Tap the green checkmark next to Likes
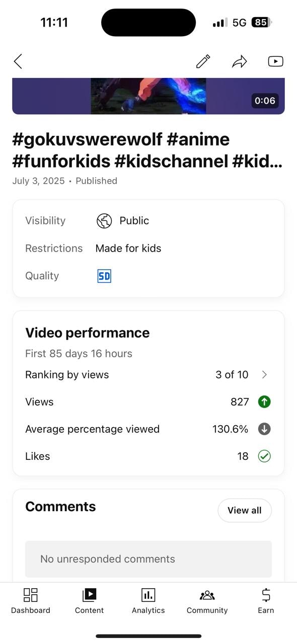The width and height of the screenshot is (297, 644). 264,456
